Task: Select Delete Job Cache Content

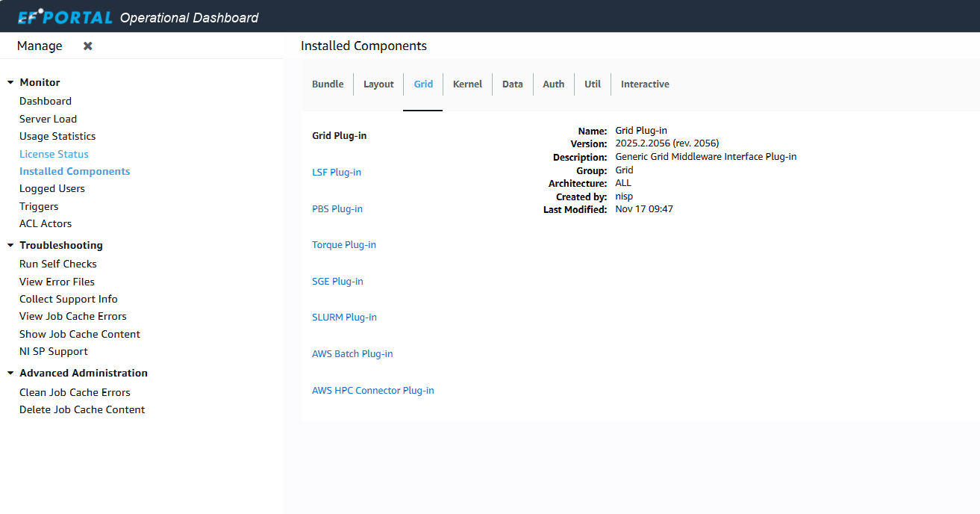Action: tap(82, 409)
